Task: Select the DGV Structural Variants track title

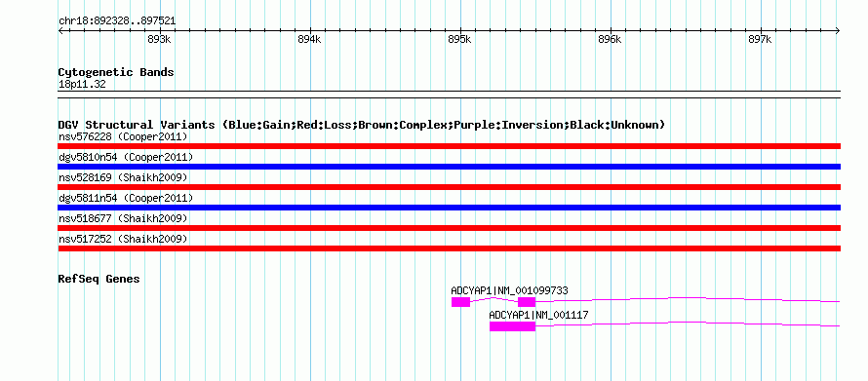Action: pyautogui.click(x=362, y=125)
